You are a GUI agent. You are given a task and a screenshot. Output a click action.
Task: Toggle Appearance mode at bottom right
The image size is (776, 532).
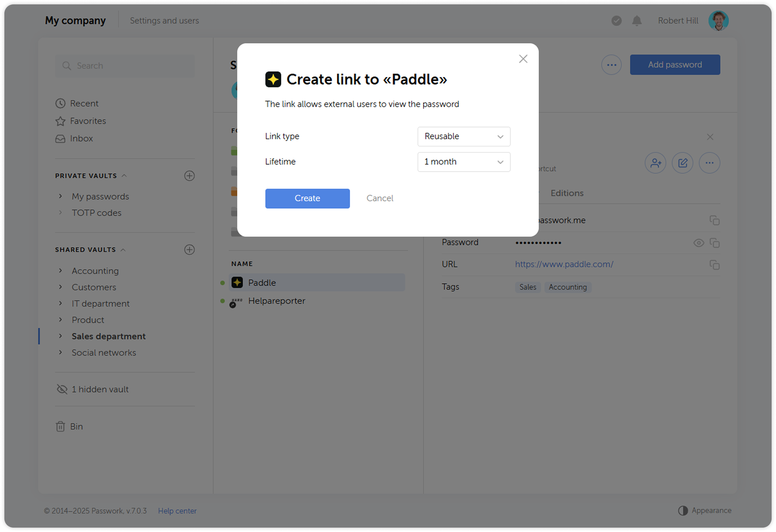(x=705, y=510)
